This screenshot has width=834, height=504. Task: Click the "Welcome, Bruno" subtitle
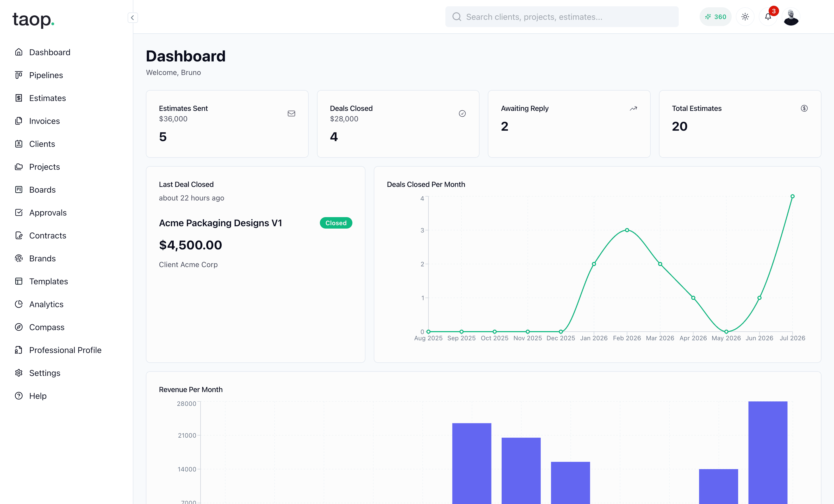point(173,72)
